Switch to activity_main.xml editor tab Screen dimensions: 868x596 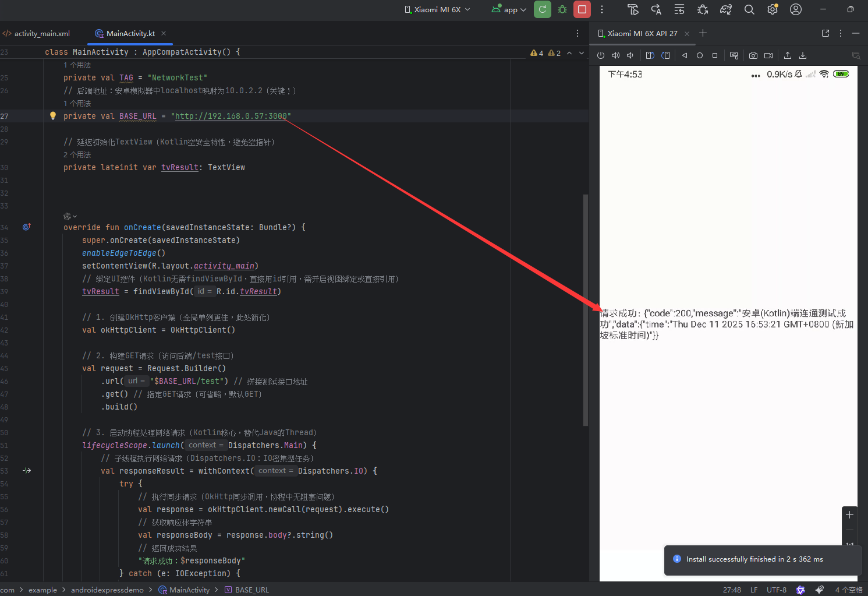pyautogui.click(x=36, y=34)
